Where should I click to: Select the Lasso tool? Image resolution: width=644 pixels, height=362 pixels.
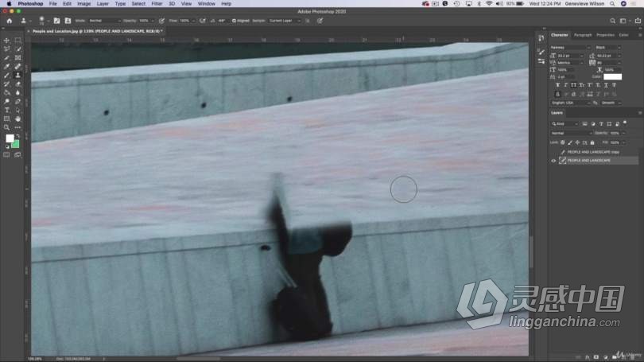coord(6,49)
